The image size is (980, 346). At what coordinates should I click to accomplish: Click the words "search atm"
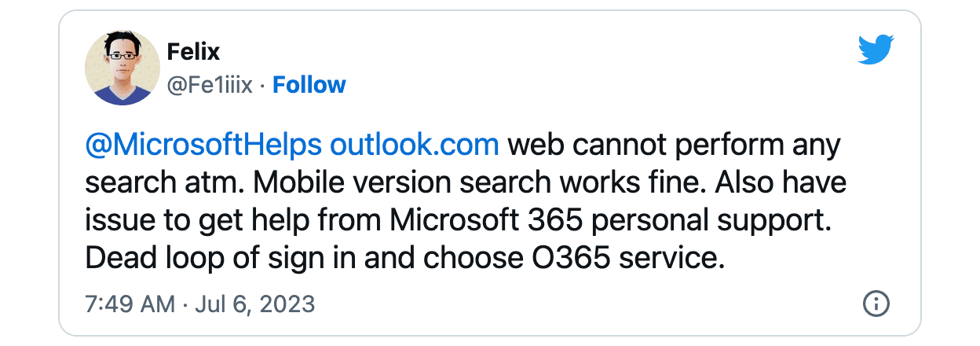click(x=163, y=183)
